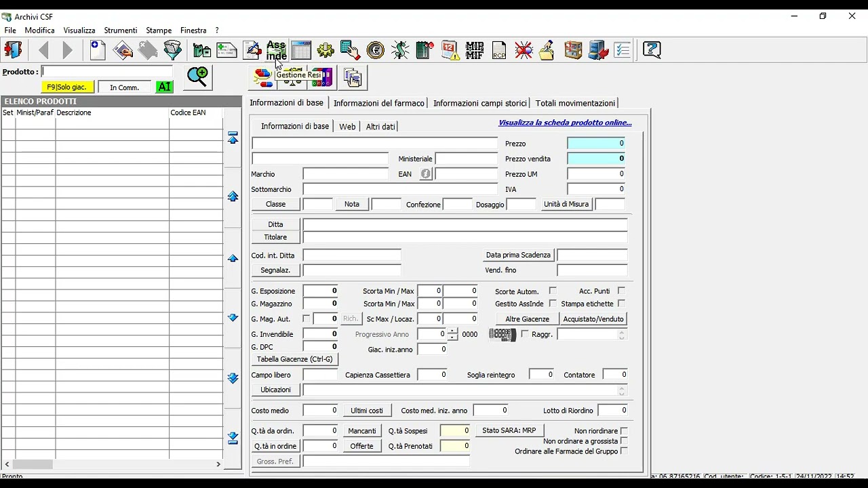Screen dimensions: 868x488
Task: Click the copy documents icon
Action: [352, 78]
